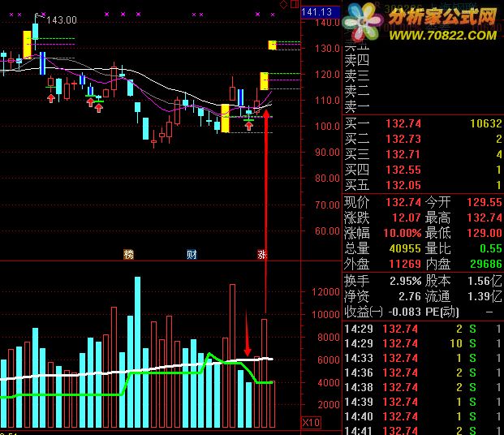Select the 卖一 ask row label
Screen dimensions: 504x435
pyautogui.click(x=357, y=106)
